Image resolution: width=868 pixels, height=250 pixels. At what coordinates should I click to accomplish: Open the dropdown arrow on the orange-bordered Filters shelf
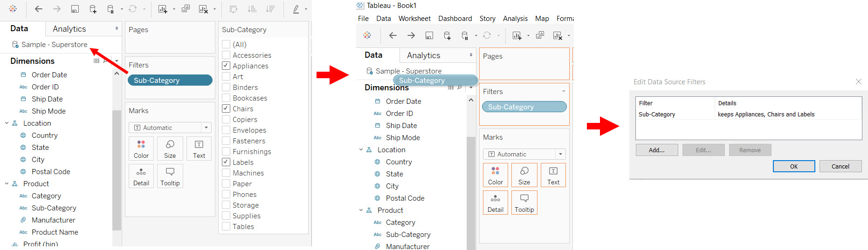coord(564,91)
